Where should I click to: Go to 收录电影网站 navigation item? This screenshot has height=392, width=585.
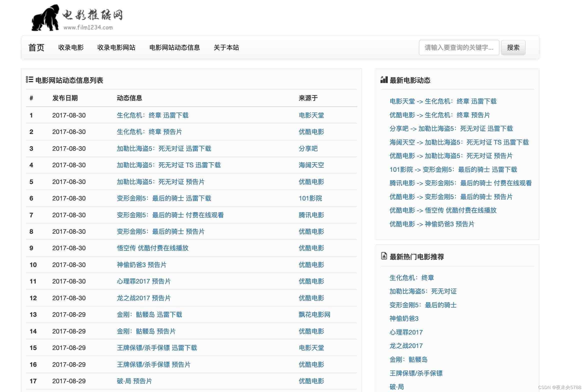(116, 47)
